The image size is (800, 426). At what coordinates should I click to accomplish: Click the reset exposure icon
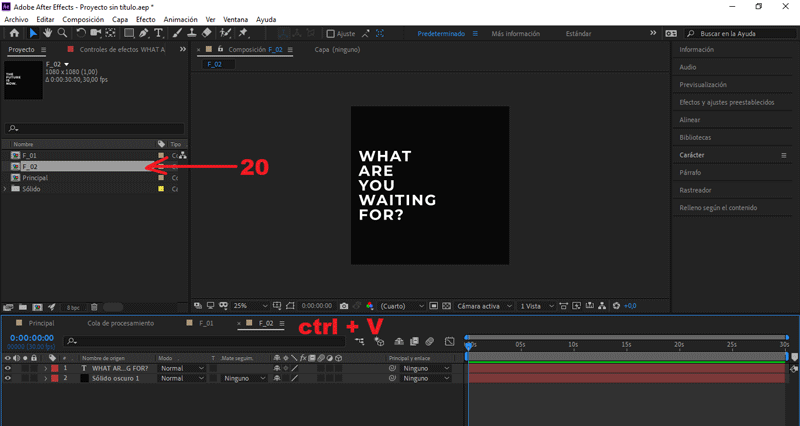[616, 306]
